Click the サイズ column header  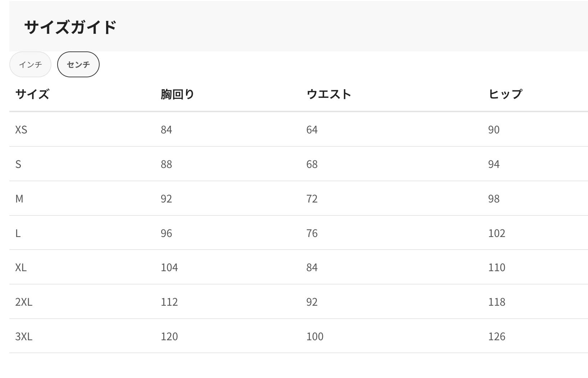[32, 94]
